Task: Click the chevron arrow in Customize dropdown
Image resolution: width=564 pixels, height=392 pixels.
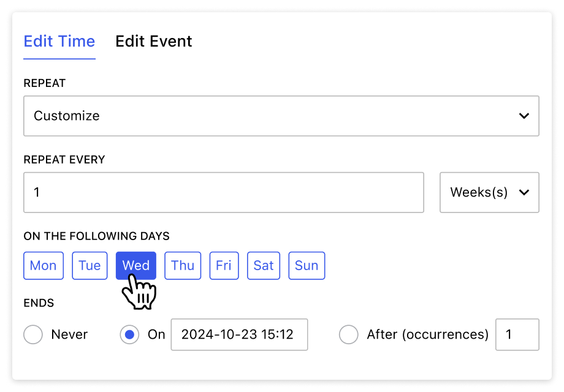Action: (524, 116)
